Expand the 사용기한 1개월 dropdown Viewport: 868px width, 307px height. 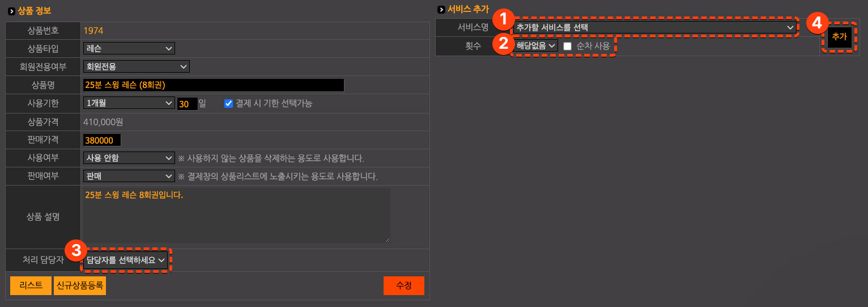point(129,103)
